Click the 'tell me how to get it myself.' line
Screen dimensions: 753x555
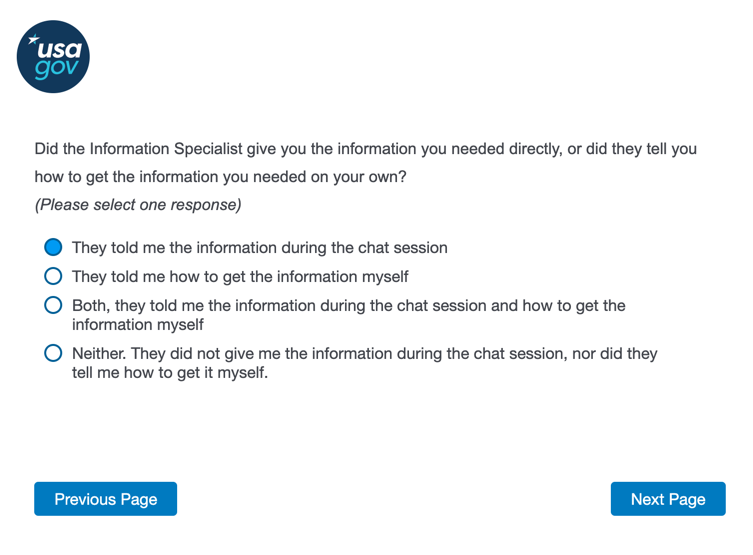coord(170,373)
